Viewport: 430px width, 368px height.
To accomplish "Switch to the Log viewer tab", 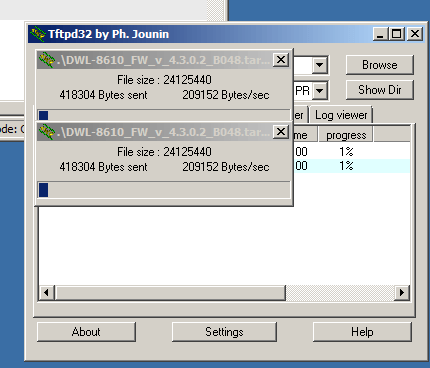I will point(341,115).
